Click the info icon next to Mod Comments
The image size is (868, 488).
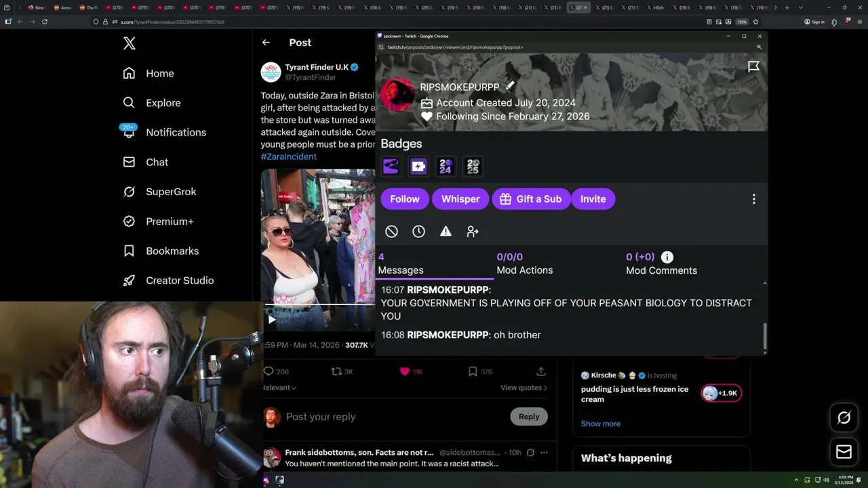click(667, 257)
